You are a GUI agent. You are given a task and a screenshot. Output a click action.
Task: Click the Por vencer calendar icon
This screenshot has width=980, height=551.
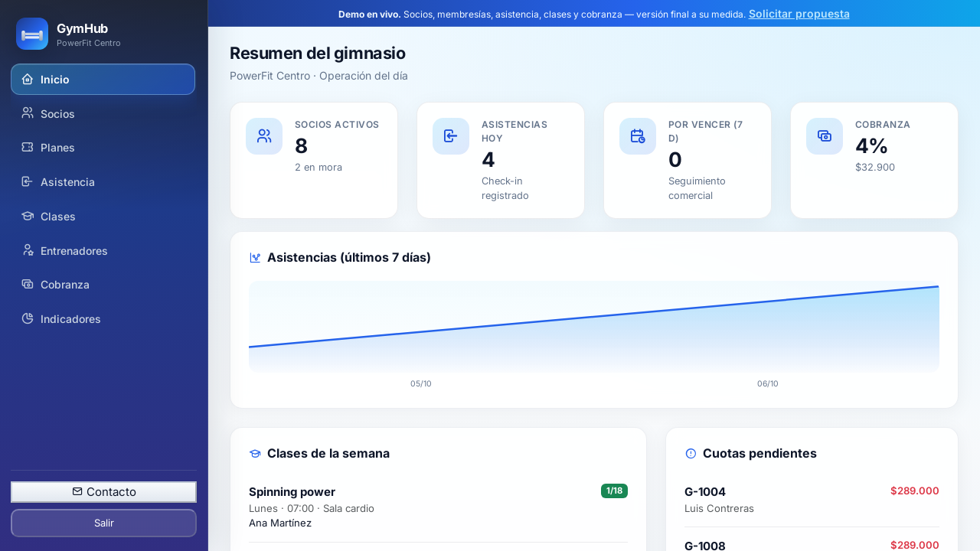[x=638, y=136]
